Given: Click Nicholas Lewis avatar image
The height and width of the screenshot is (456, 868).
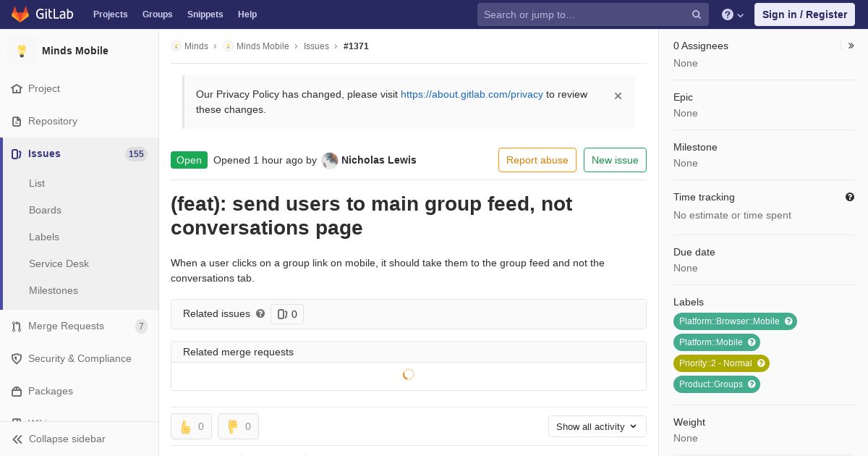Looking at the screenshot, I should coord(330,160).
